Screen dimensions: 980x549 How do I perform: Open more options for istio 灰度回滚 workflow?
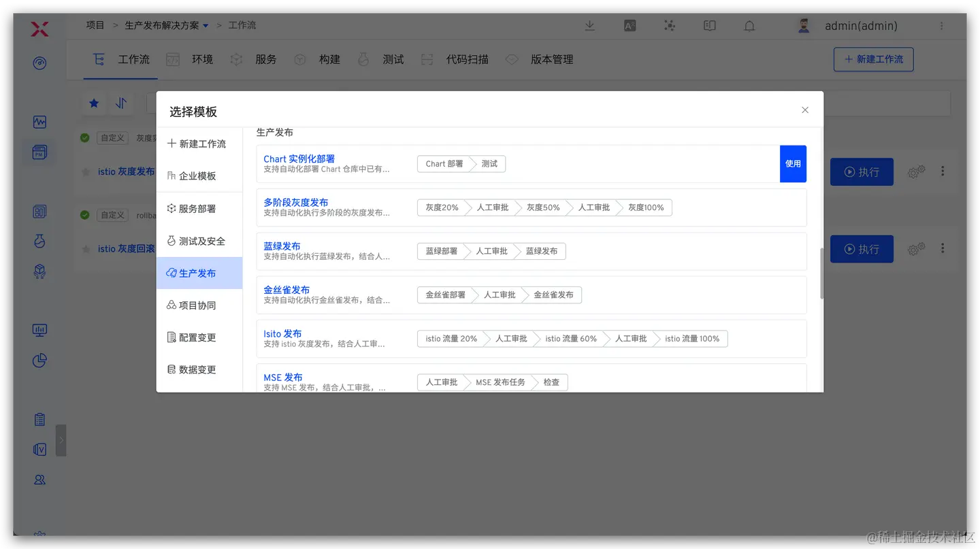point(943,248)
